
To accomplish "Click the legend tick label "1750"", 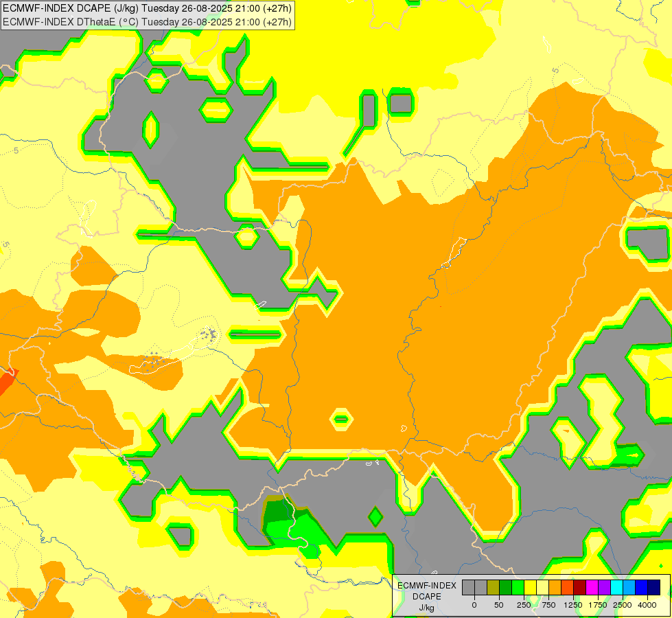I will [x=598, y=605].
